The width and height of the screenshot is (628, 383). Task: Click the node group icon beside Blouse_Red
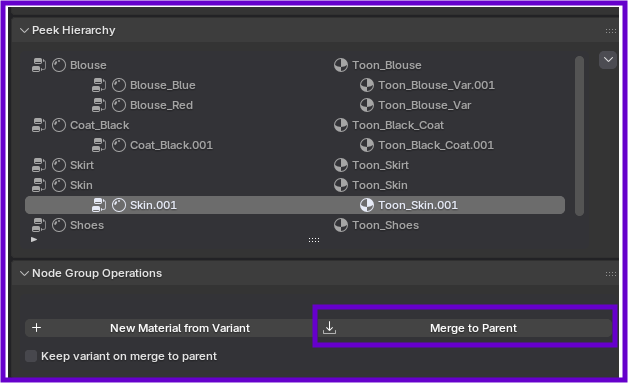point(99,105)
